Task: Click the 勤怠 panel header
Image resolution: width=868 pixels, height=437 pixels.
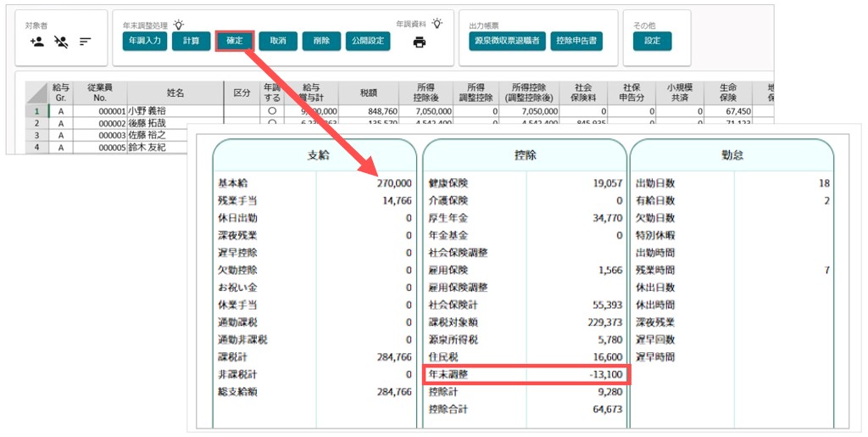Action: (732, 155)
